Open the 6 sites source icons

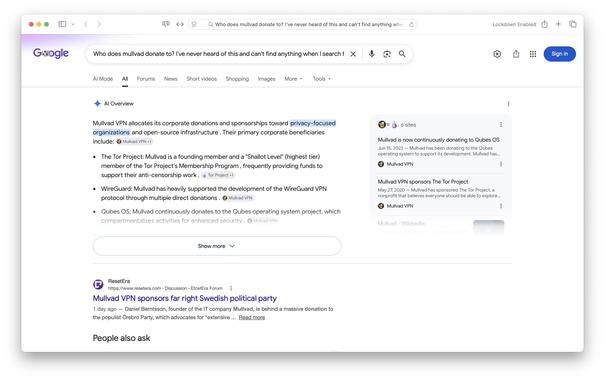[x=387, y=125]
